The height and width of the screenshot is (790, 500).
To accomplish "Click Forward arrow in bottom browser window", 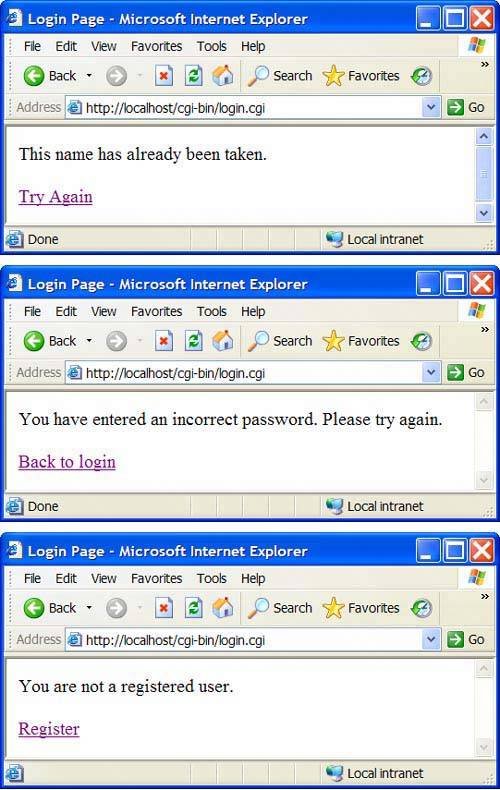I will point(116,608).
